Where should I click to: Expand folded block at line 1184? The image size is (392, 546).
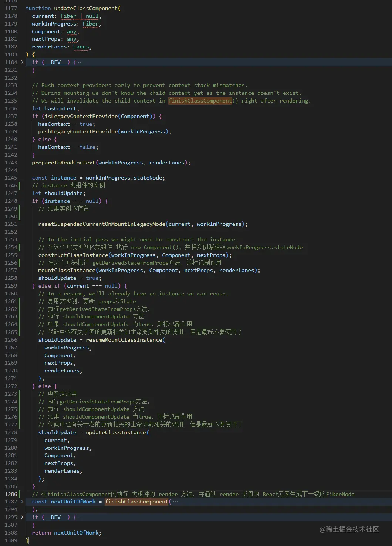click(x=22, y=62)
